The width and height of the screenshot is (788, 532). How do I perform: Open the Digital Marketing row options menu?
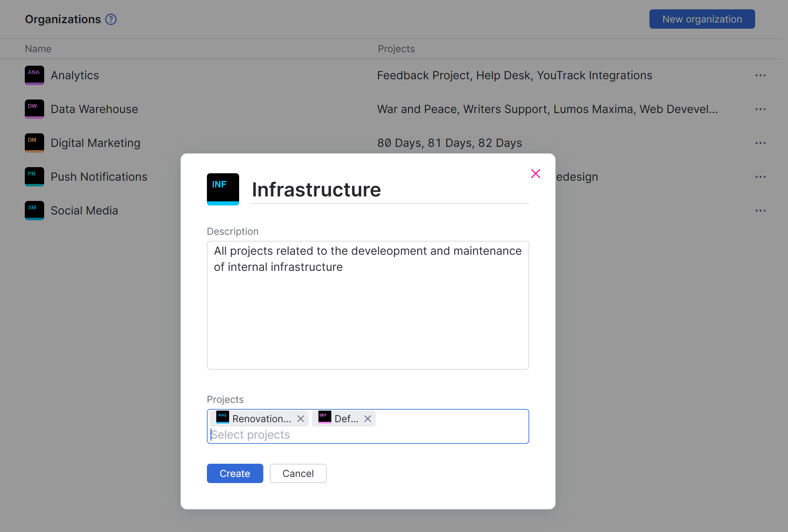click(x=760, y=143)
